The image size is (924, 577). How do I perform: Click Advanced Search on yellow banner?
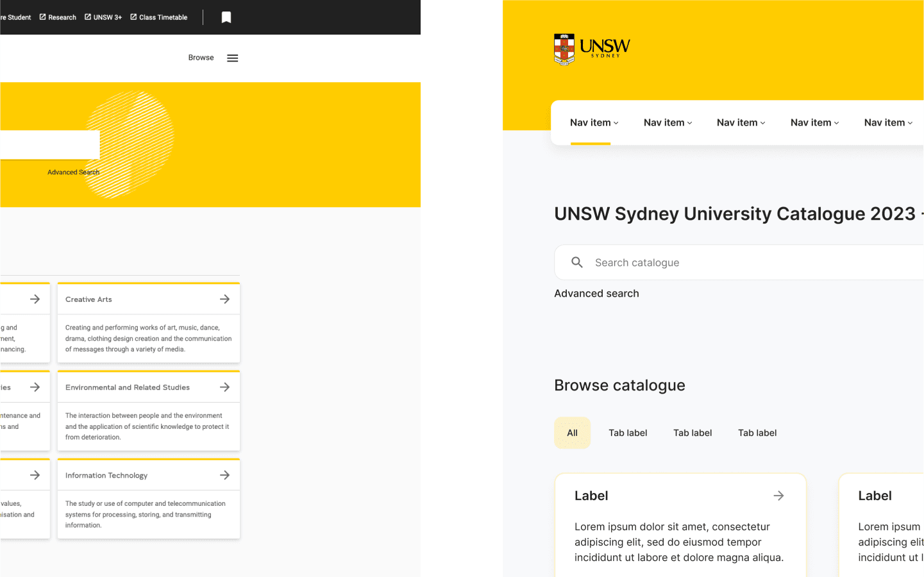(73, 172)
